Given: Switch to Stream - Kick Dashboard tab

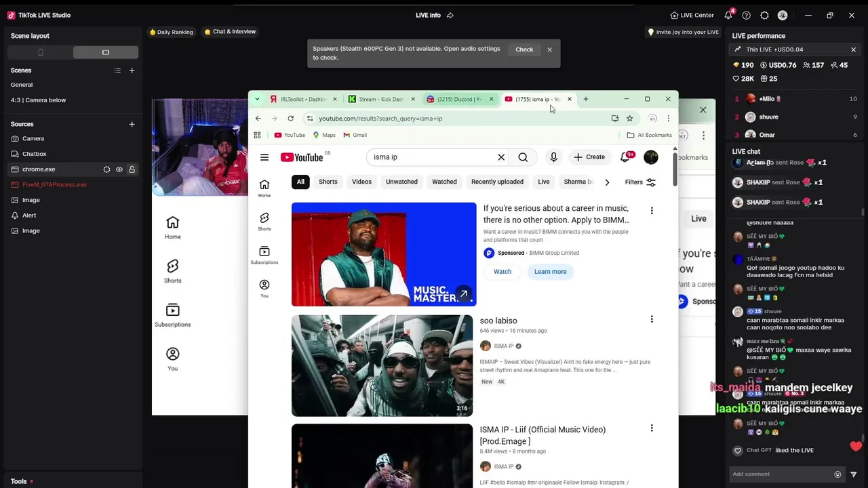Looking at the screenshot, I should point(381,99).
